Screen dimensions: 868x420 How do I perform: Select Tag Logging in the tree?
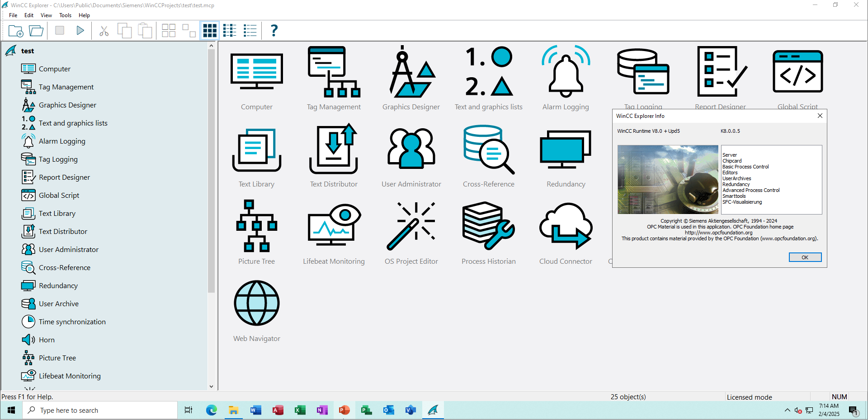(x=58, y=159)
